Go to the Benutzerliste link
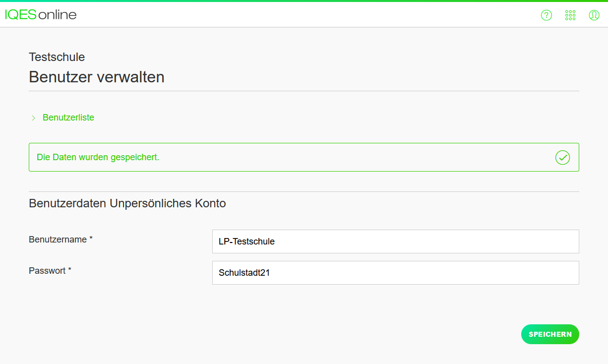 tap(68, 118)
